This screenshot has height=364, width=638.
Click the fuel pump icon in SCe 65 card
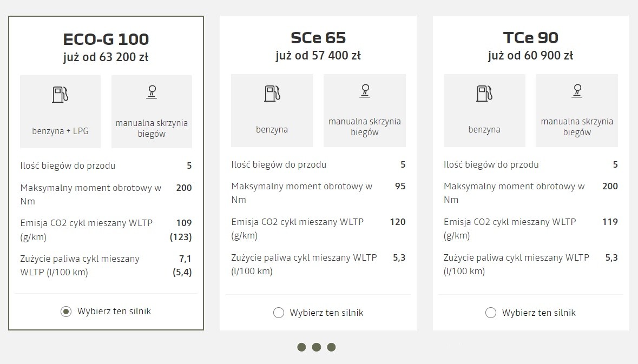pyautogui.click(x=272, y=93)
